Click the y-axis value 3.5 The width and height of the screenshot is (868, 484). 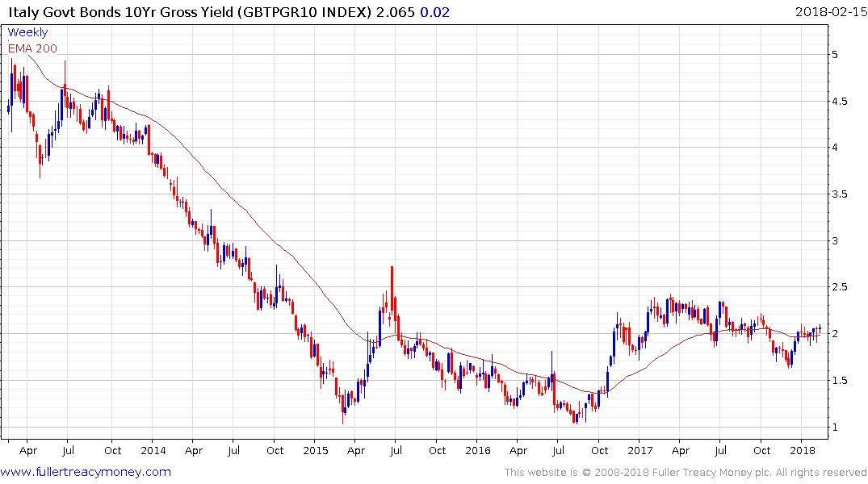pyautogui.click(x=839, y=194)
